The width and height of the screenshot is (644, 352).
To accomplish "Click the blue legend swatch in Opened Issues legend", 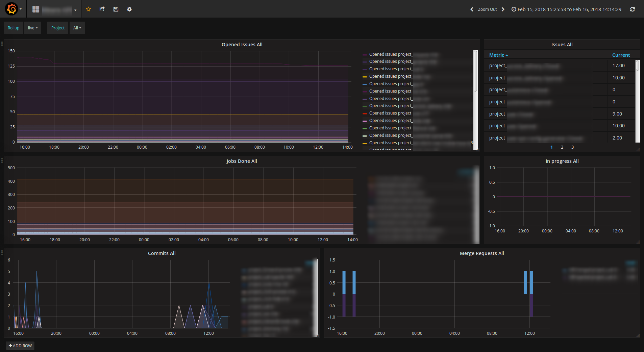I will tap(365, 84).
